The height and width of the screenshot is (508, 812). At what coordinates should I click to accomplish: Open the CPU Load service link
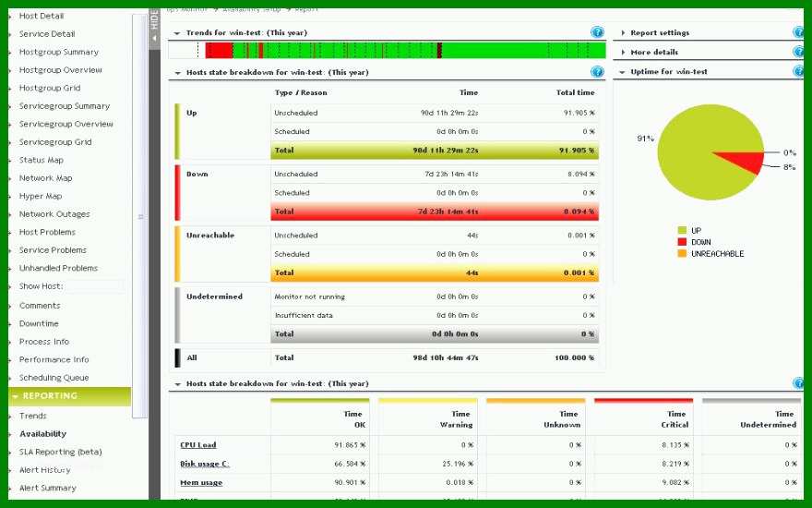pyautogui.click(x=197, y=445)
